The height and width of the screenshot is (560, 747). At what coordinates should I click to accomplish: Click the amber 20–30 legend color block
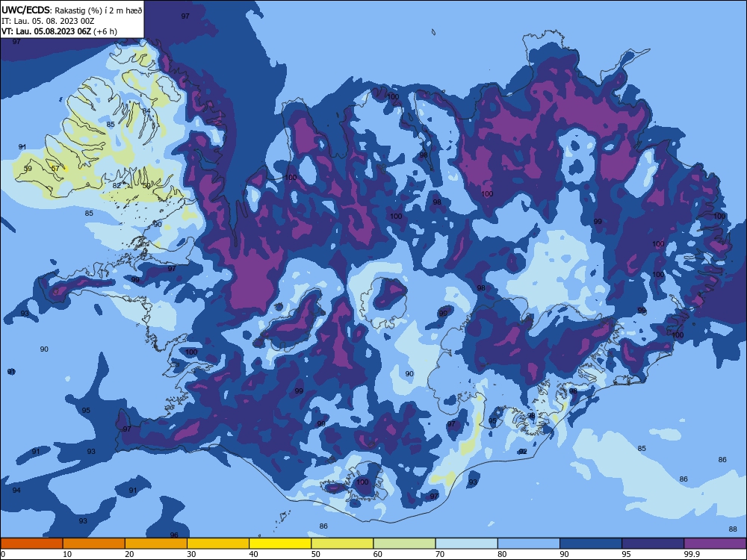pyautogui.click(x=156, y=544)
